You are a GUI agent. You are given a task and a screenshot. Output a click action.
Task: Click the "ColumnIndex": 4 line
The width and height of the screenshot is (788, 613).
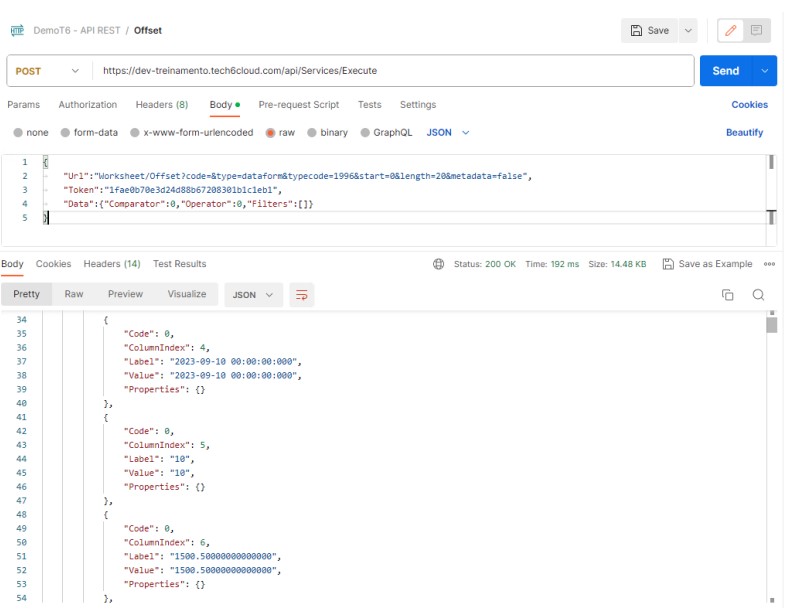(x=167, y=348)
